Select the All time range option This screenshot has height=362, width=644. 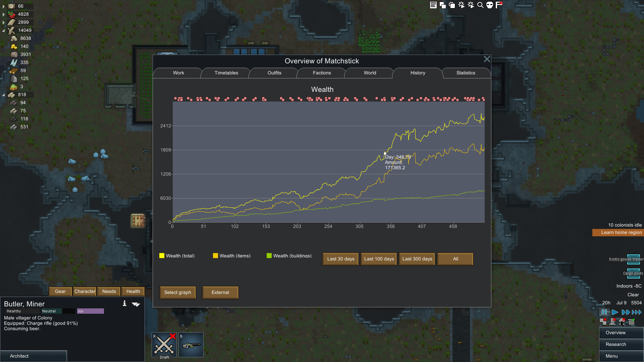coord(455,258)
